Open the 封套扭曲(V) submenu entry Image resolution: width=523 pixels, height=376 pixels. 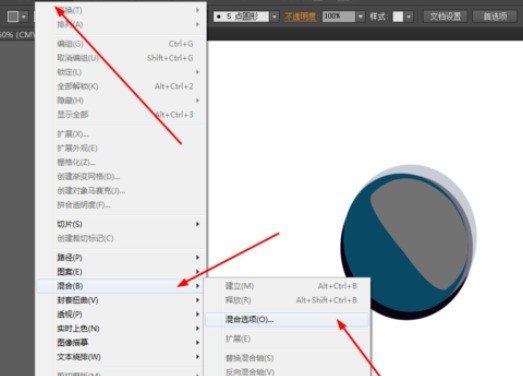pyautogui.click(x=121, y=300)
